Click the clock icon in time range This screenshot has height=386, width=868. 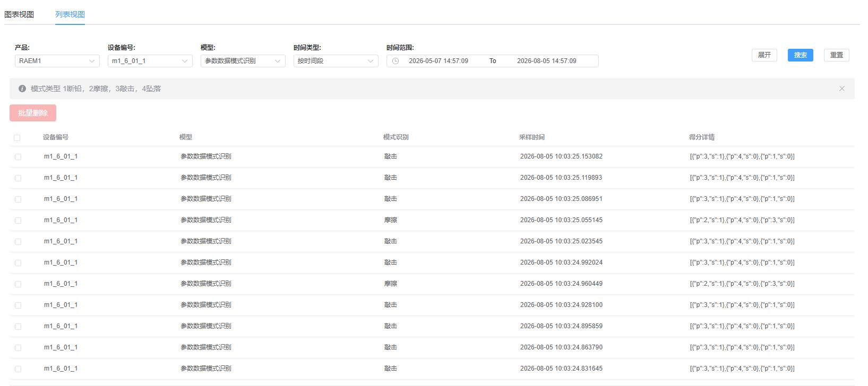click(396, 61)
